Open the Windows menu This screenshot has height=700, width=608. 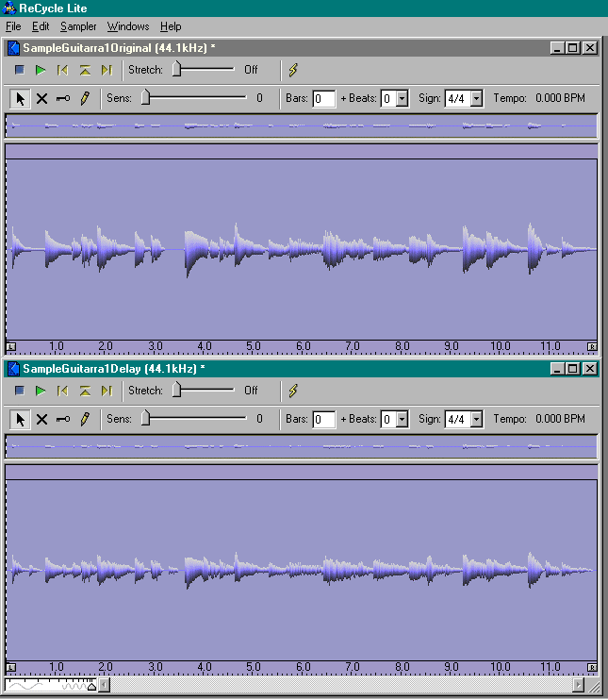pos(128,26)
